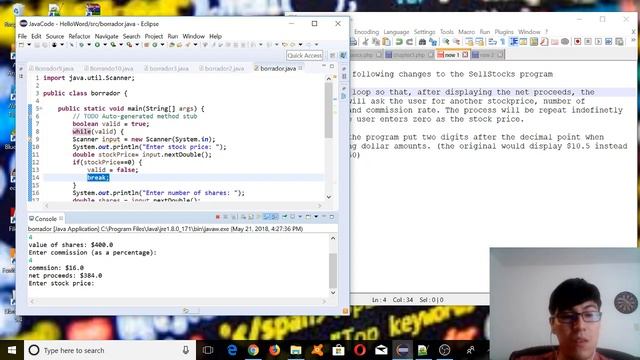This screenshot has width=640, height=360.
Task: Select the Console tab
Action: (x=45, y=219)
